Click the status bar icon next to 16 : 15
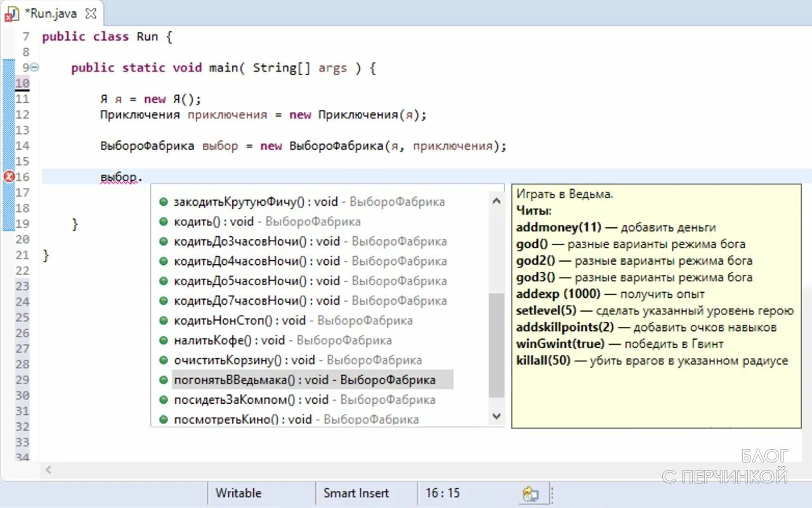Viewport: 812px width, 508px height. [x=530, y=493]
